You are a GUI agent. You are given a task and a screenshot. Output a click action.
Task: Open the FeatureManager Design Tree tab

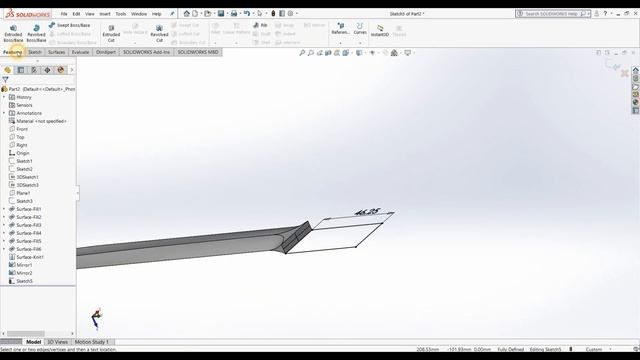(x=7, y=70)
